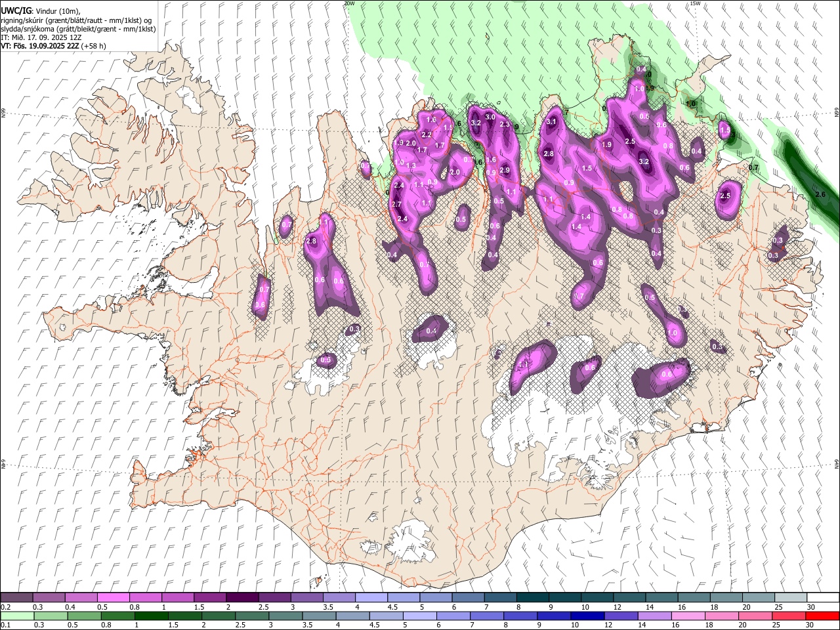Click the 'UWC/IG: Vindur (10m)' title line
This screenshot has width=840, height=630.
40,12
